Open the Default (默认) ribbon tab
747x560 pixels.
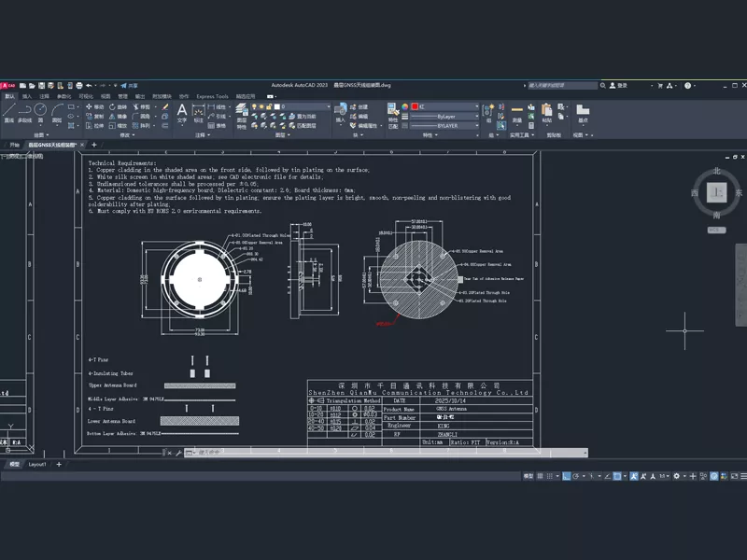(9, 96)
